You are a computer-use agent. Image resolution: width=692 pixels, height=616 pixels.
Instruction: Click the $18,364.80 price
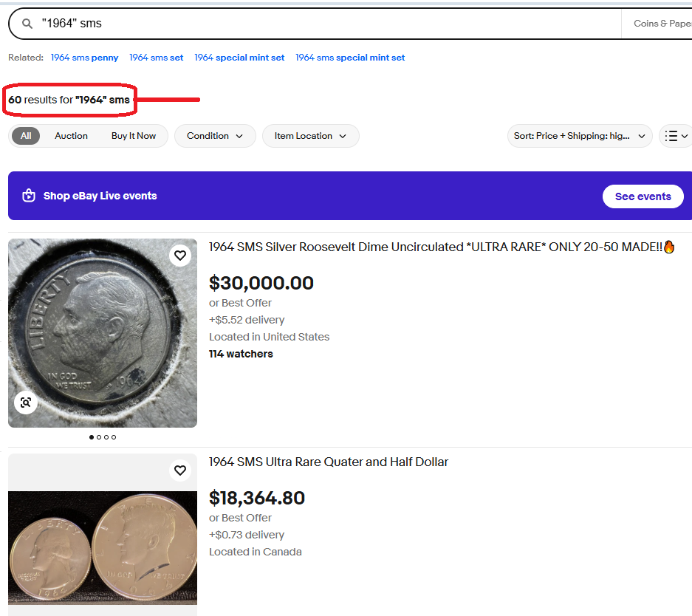point(257,498)
